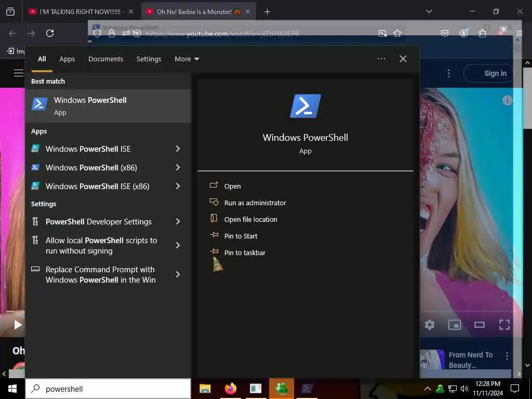Screen dimensions: 532x399
Task: Click the volume speaker tray icon
Action: click(464, 389)
